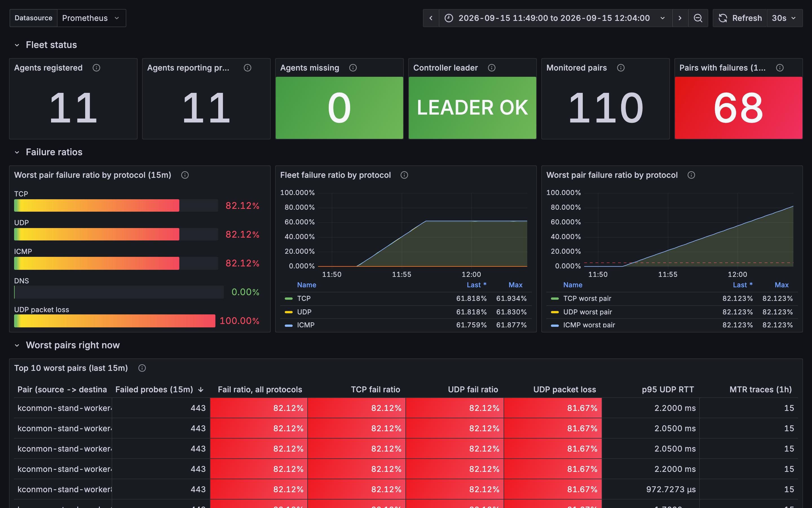Open info icon for Agents registered panel
The width and height of the screenshot is (812, 508).
pyautogui.click(x=96, y=68)
